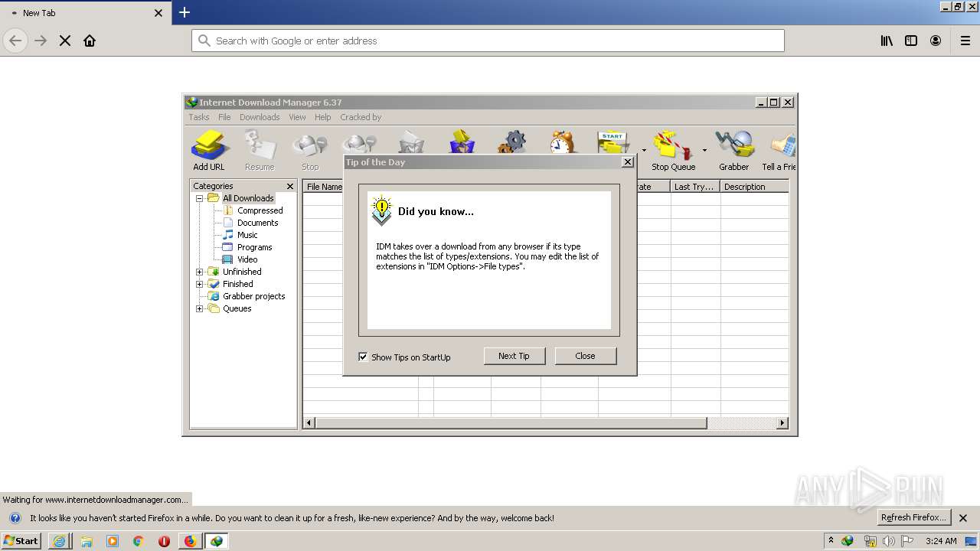
Task: Open the Stop Queue dropdown arrow
Action: (704, 150)
